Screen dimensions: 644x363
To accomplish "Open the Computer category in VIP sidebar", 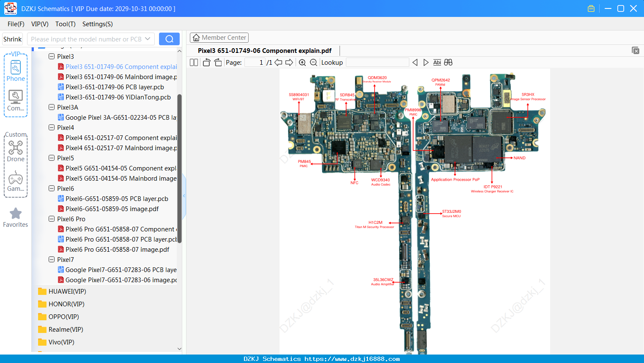I will 16,100.
